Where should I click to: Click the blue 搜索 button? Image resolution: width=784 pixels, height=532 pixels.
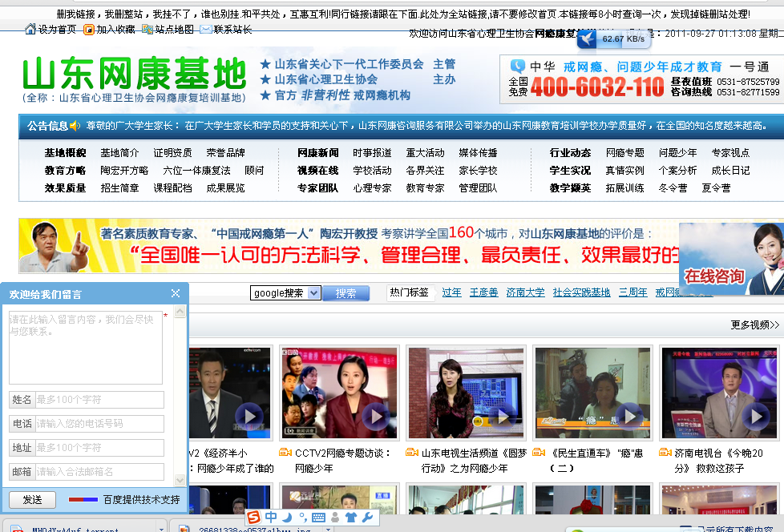click(x=346, y=293)
